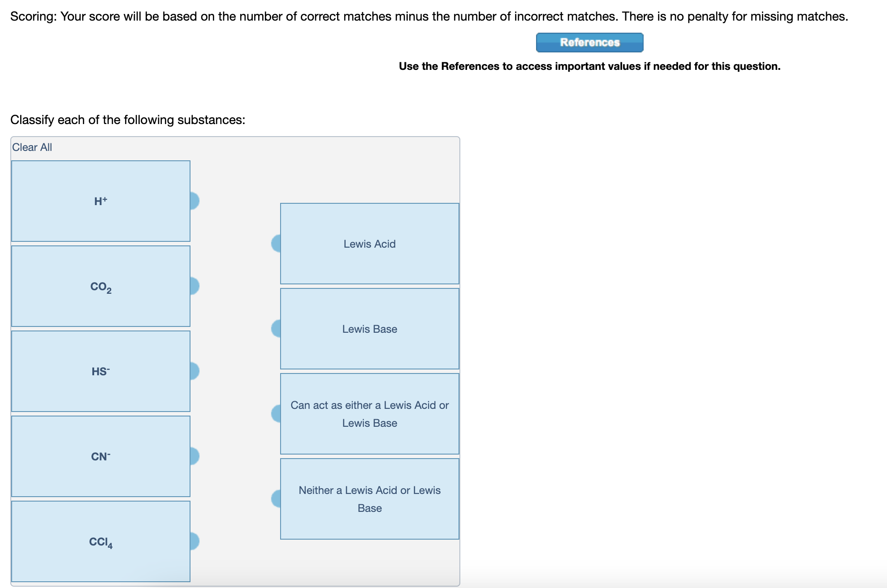Click the Clear All link
Viewport: 887px width, 588px height.
click(x=32, y=147)
